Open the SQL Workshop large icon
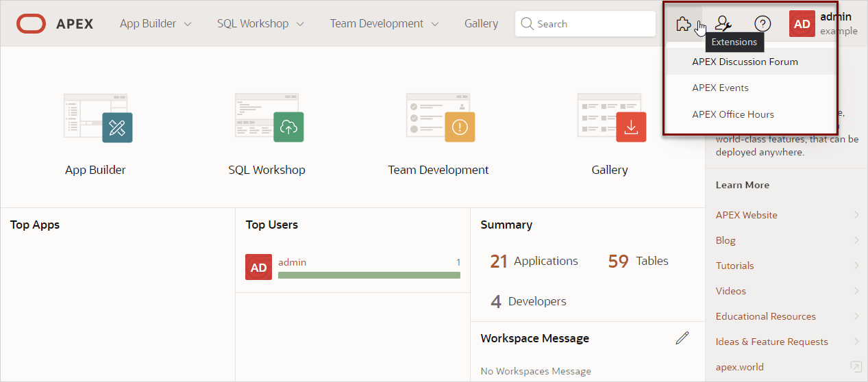 pos(268,118)
